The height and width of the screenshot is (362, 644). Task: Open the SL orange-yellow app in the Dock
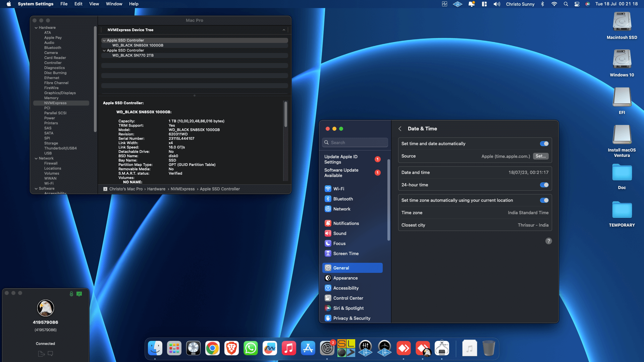click(346, 349)
